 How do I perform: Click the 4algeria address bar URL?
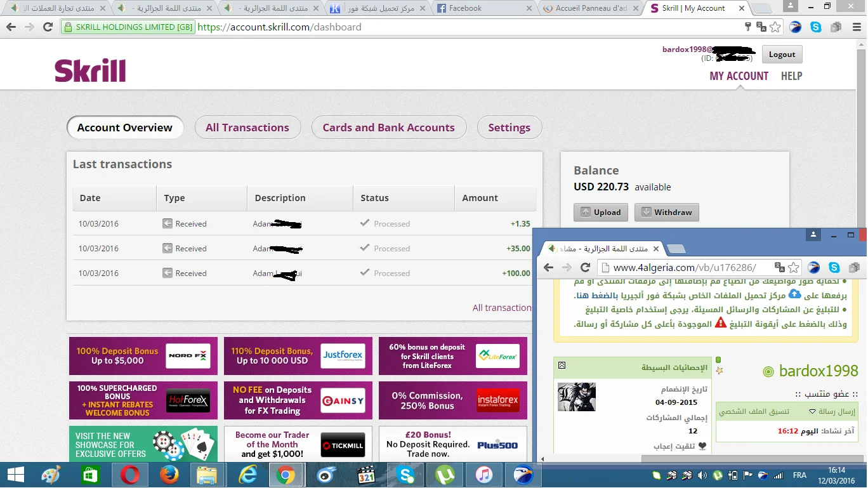tap(685, 268)
